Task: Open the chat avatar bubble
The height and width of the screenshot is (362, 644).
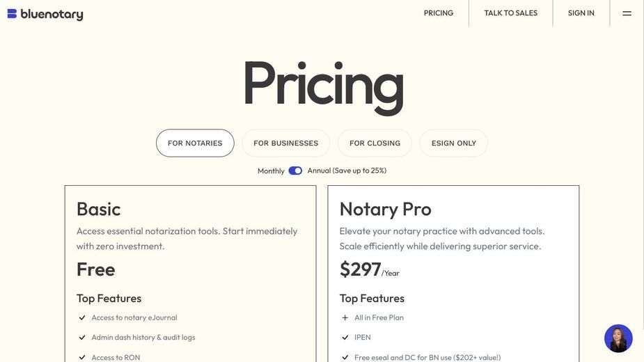Action: point(618,338)
